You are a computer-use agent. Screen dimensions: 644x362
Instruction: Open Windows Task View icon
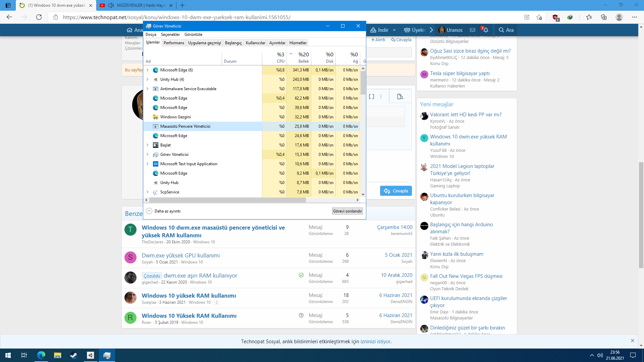coord(24,355)
